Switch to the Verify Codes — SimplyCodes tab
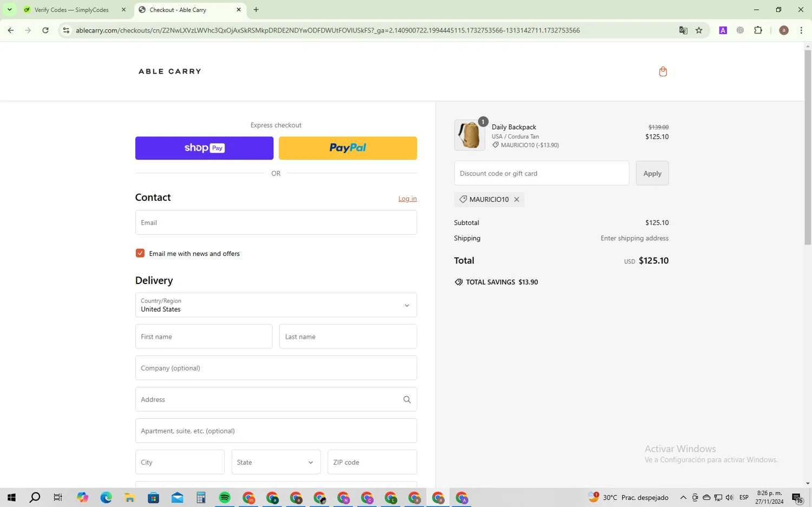 click(x=71, y=10)
